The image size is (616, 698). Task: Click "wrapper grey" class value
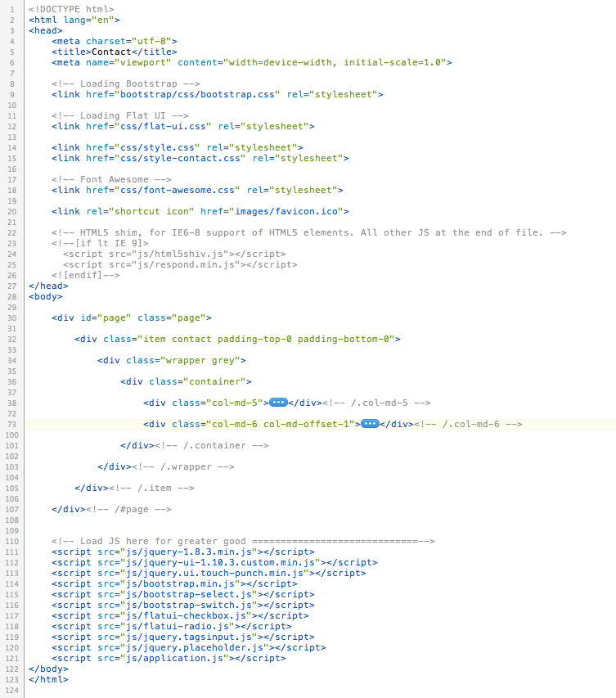[x=200, y=361]
